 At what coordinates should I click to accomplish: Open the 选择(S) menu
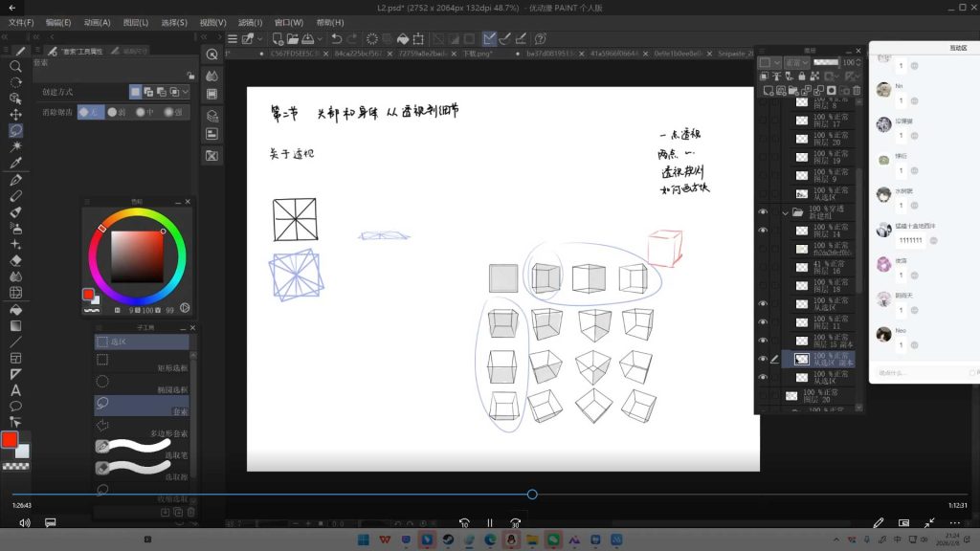(x=174, y=23)
